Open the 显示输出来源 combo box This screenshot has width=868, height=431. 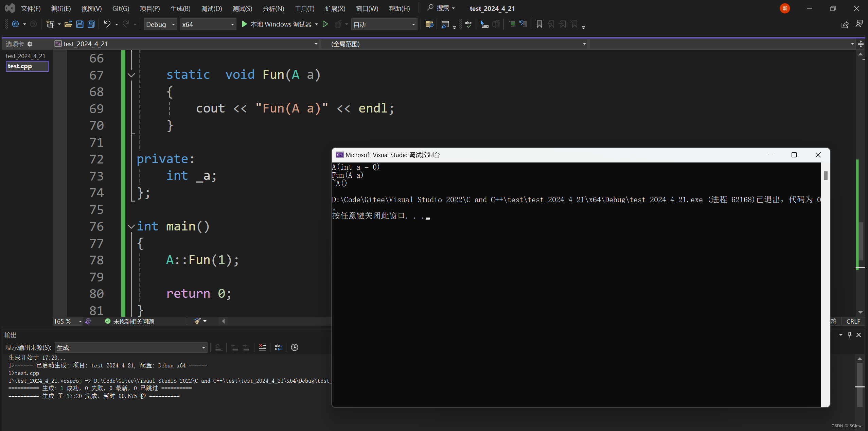click(131, 348)
